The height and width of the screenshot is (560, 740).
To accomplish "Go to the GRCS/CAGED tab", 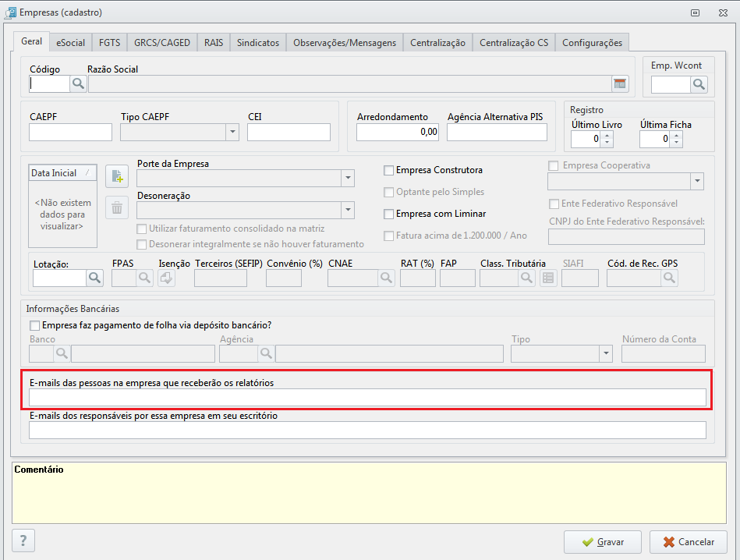I will [x=162, y=42].
